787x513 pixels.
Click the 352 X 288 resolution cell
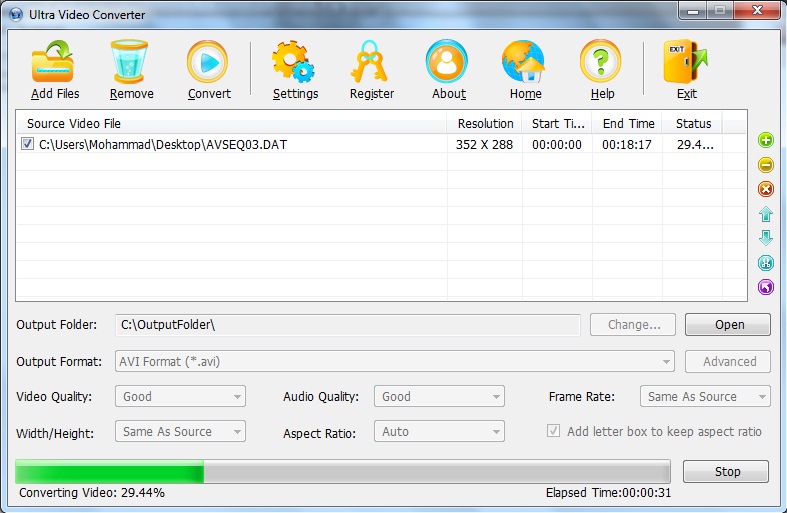484,145
